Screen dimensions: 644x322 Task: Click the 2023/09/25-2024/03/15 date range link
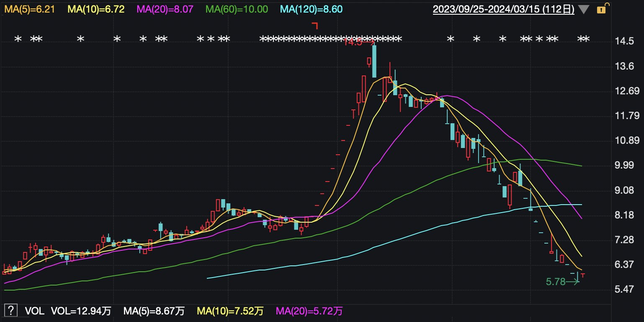click(x=503, y=9)
